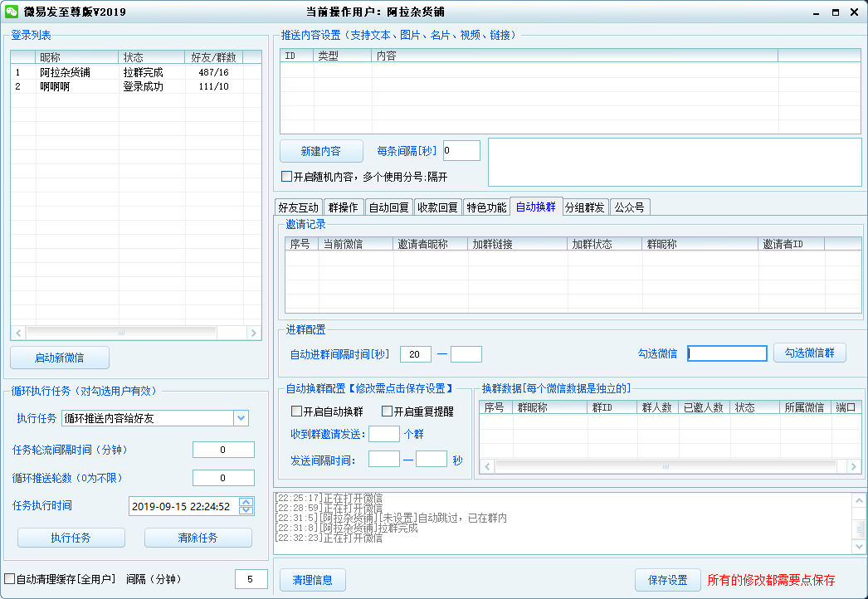Focus the 每条间隔[秒] input field
The image size is (868, 599).
(461, 151)
